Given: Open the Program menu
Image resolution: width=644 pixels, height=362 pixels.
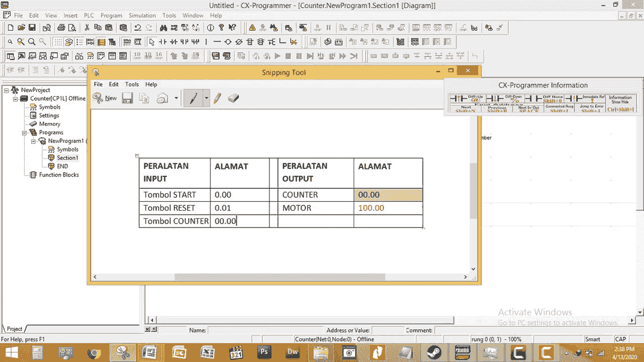Looking at the screenshot, I should click(x=111, y=16).
